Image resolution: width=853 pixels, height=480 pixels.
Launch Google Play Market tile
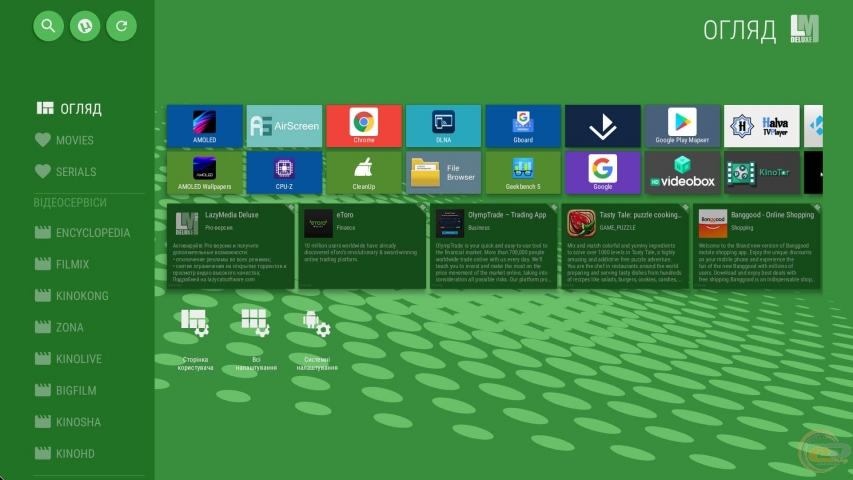682,126
